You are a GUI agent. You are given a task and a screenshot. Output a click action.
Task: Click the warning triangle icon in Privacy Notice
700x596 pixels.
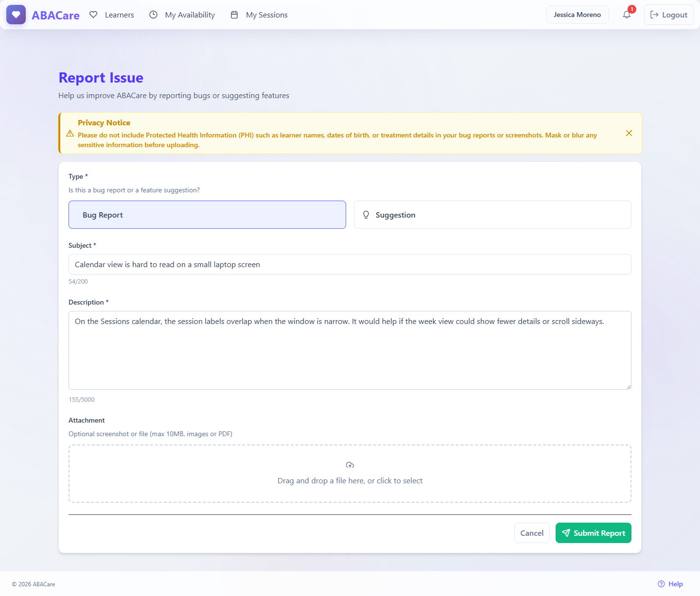(x=70, y=133)
